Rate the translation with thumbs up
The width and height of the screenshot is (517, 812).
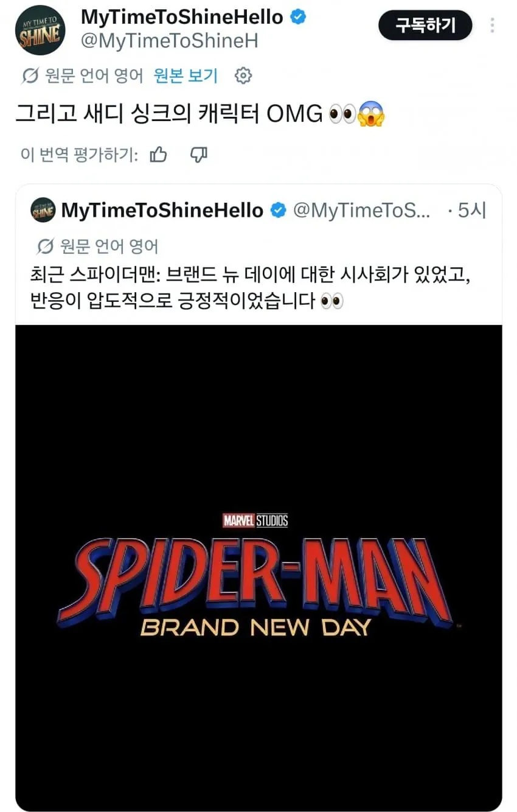click(x=158, y=155)
